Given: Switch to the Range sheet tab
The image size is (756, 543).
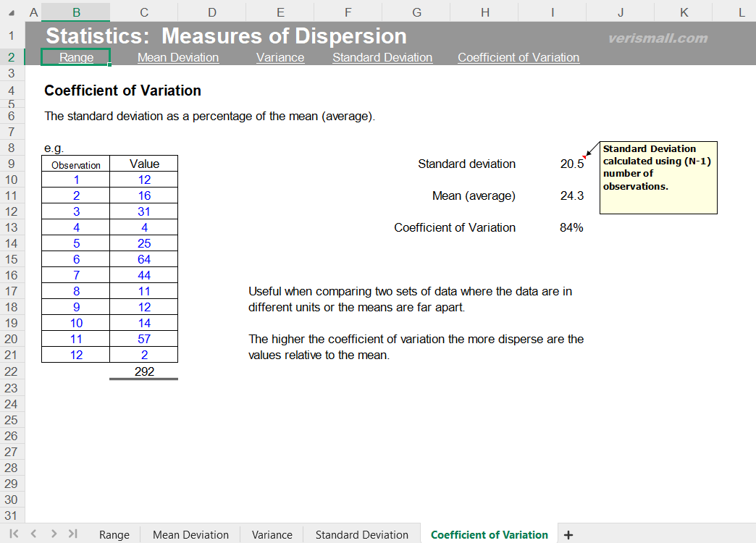Looking at the screenshot, I should click(114, 534).
